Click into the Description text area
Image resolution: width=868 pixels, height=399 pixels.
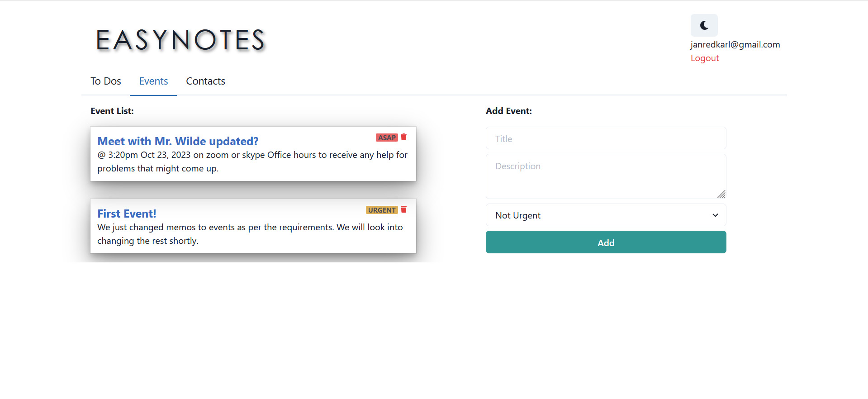[x=606, y=176]
